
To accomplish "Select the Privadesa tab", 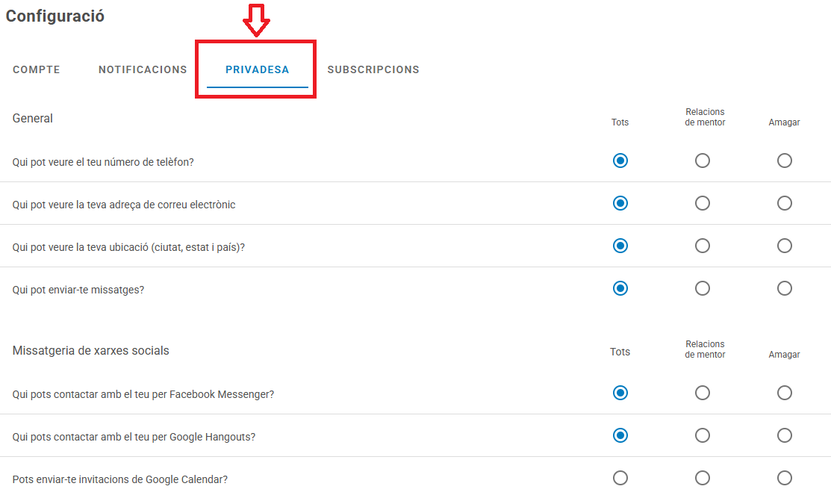I will [257, 69].
